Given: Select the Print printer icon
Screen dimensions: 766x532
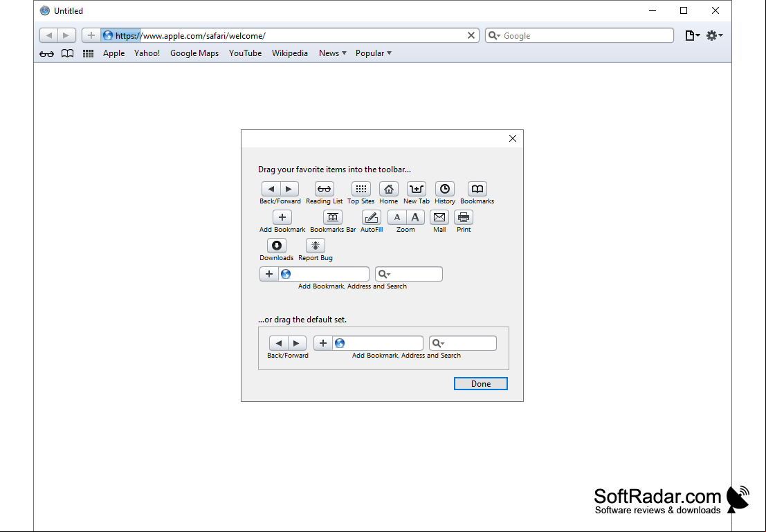Looking at the screenshot, I should coord(464,217).
